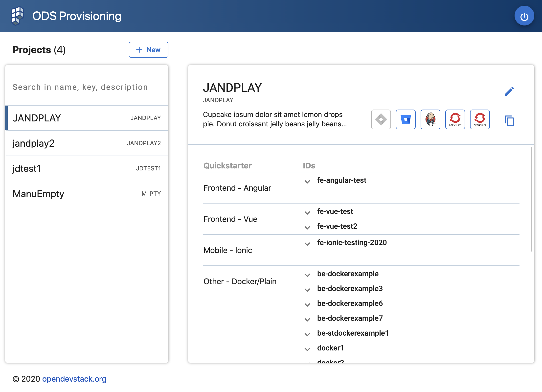This screenshot has height=392, width=542.
Task: Open the Jenkins link for JANDPLAY
Action: 430,119
